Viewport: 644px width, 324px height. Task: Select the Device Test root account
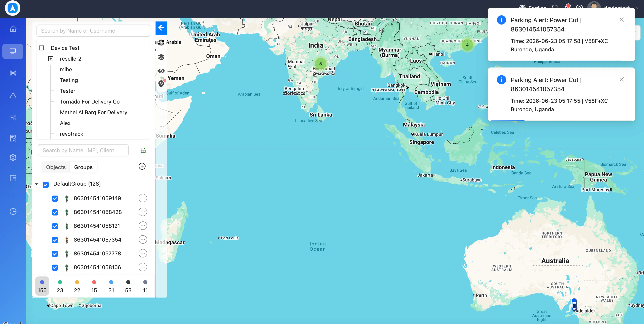65,48
